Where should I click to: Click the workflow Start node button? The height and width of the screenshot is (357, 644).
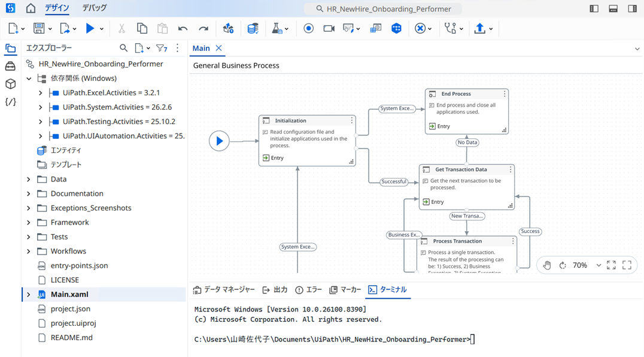click(x=219, y=141)
